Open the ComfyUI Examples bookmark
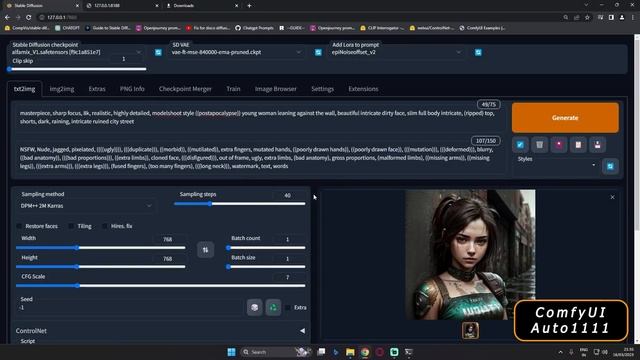 482,28
